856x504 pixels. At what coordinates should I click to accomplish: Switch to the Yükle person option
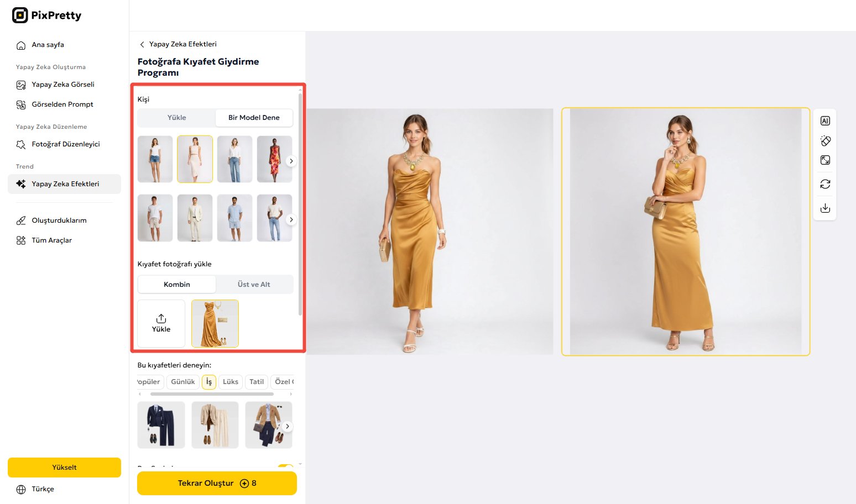[x=176, y=118]
